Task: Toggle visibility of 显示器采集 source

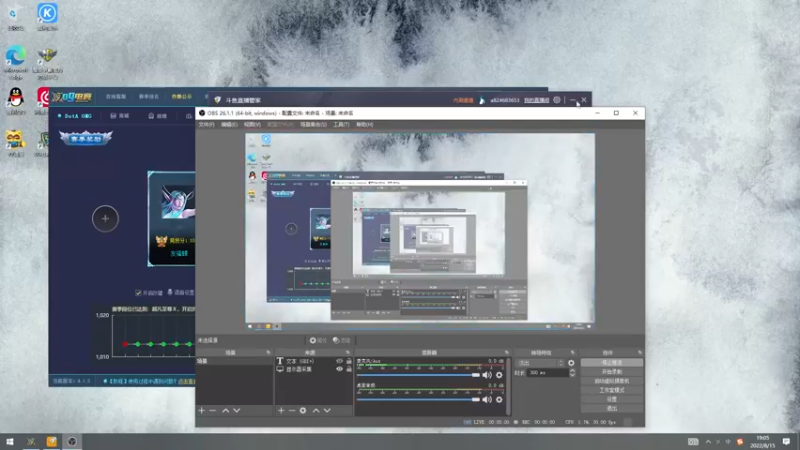Action: (339, 369)
